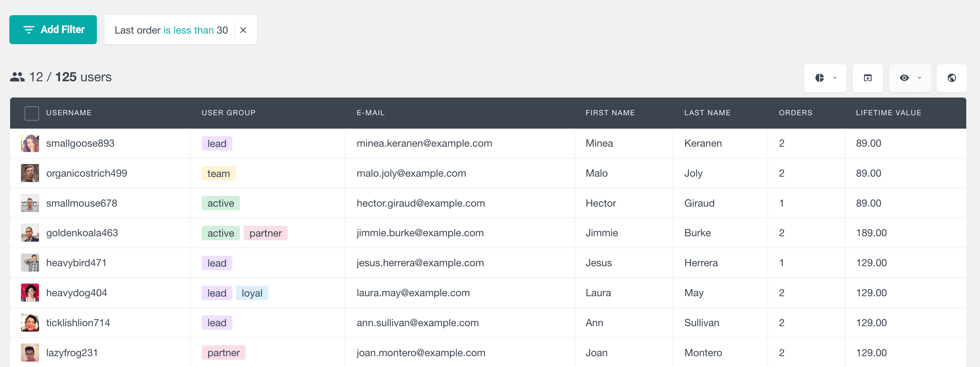Click the active tag for goldenkoala463
The image size is (980, 367).
pyautogui.click(x=221, y=233)
